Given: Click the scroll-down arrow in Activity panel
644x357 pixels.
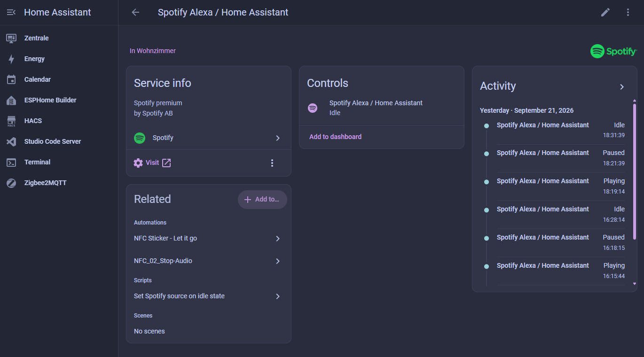Looking at the screenshot, I should (635, 284).
